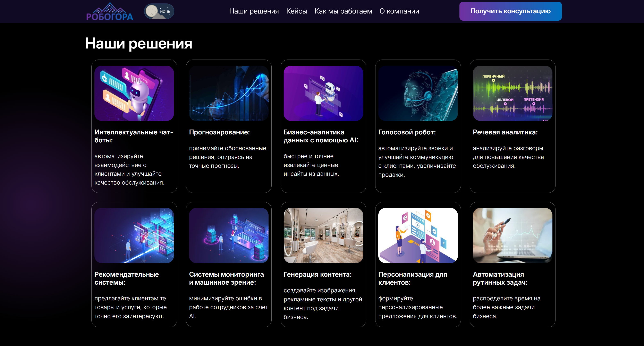Screen dimensions: 644x346
Task: Toggle the night/day theme switch
Action: click(x=159, y=11)
